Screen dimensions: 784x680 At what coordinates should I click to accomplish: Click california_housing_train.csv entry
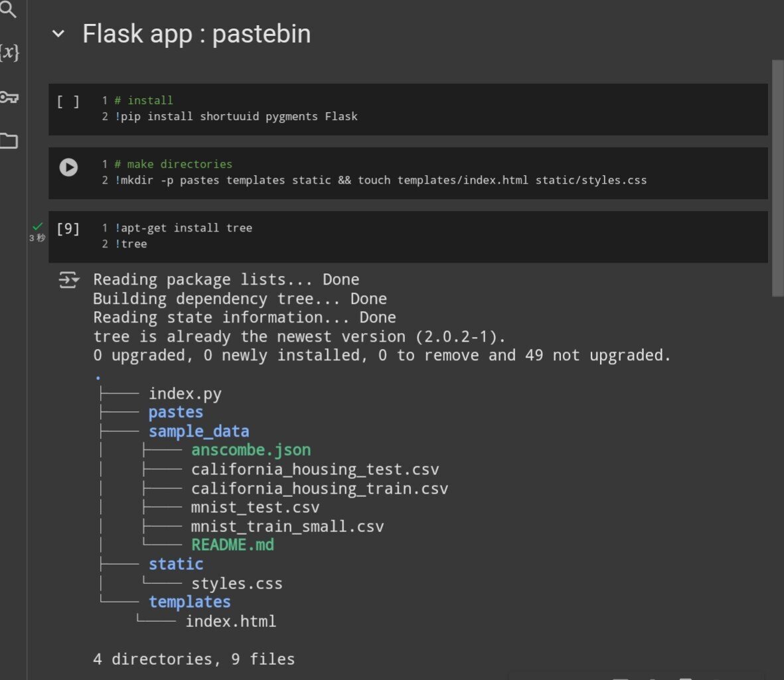tap(319, 488)
